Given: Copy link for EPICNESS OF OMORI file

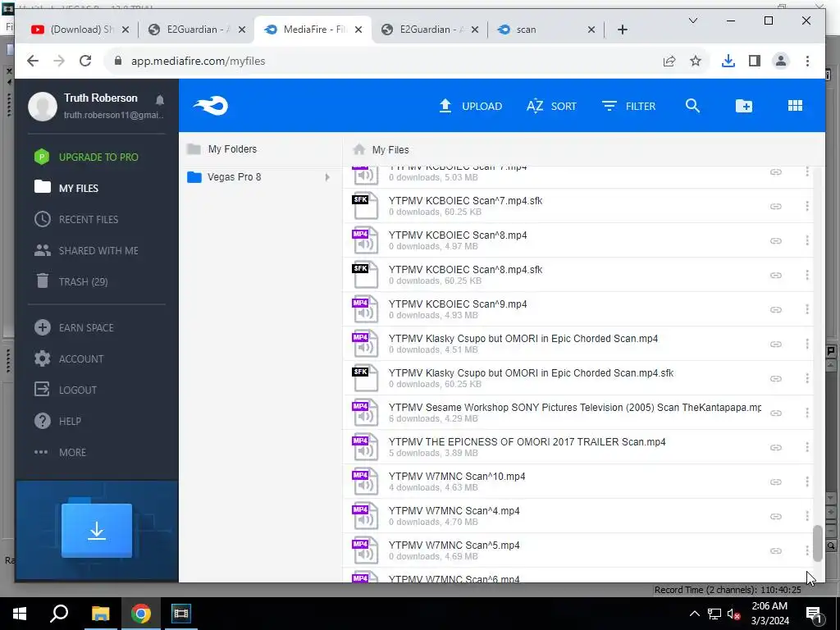Looking at the screenshot, I should pos(775,447).
